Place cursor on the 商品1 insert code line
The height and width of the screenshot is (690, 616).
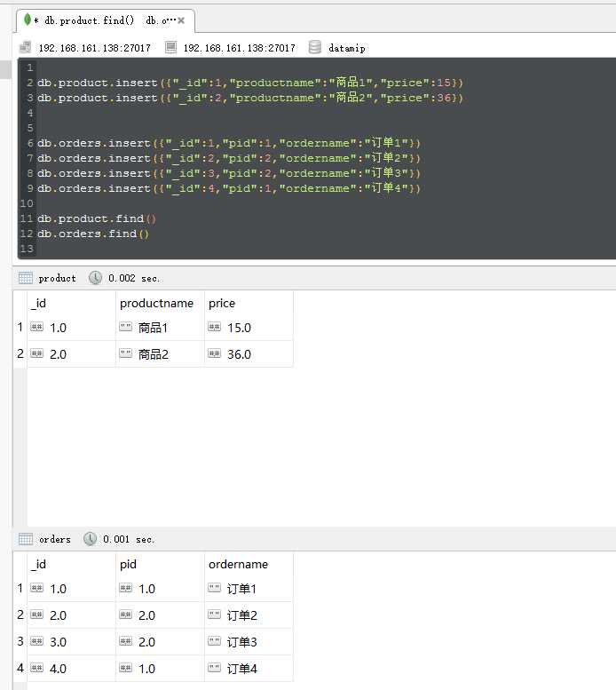[250, 83]
